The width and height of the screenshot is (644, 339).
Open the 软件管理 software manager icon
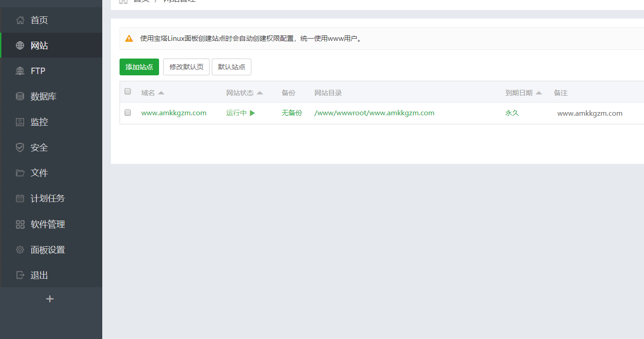20,224
